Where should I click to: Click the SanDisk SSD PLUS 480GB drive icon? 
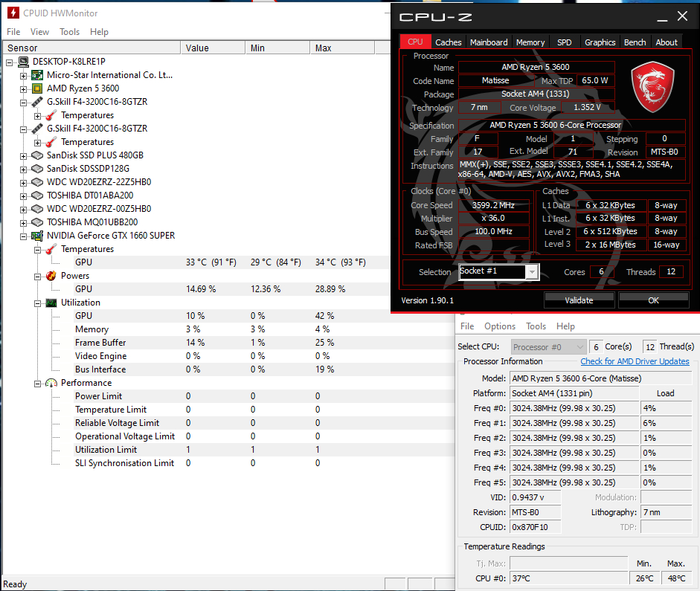pos(37,155)
